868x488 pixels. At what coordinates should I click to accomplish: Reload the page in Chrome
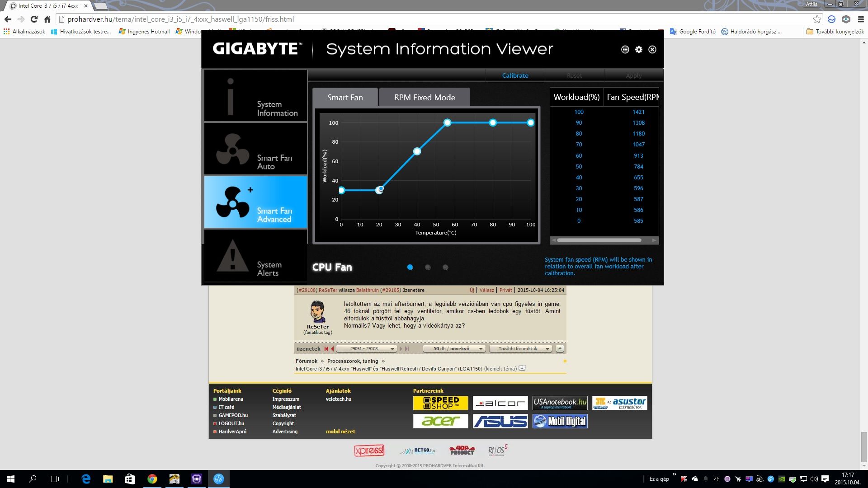click(34, 19)
